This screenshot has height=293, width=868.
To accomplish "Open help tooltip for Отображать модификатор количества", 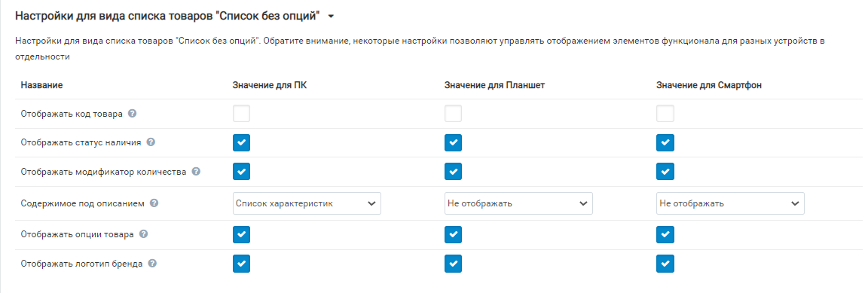I will click(195, 172).
